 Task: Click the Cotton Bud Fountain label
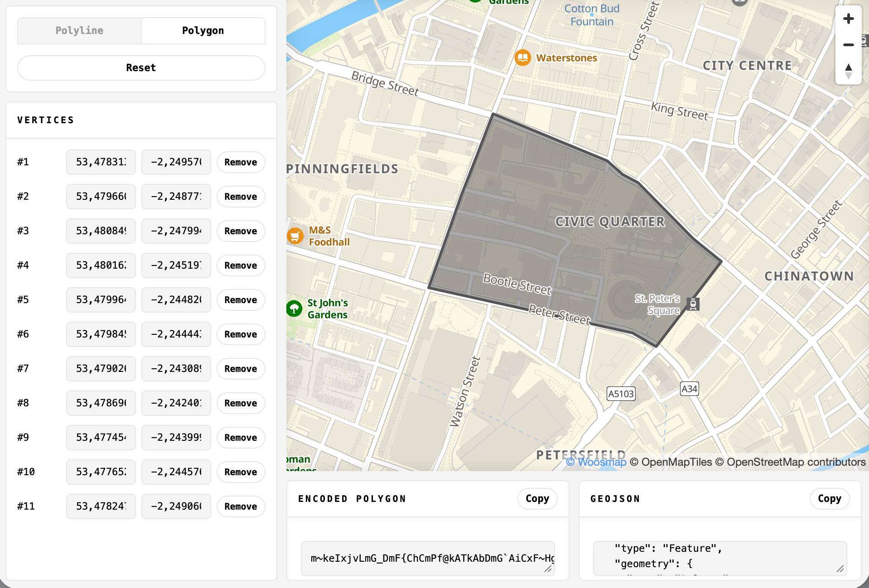[x=592, y=15]
